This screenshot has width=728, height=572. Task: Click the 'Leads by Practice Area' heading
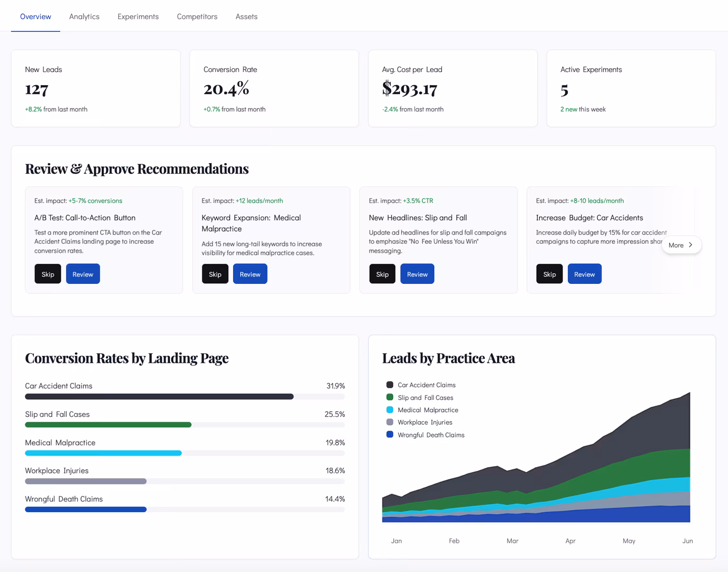tap(449, 358)
